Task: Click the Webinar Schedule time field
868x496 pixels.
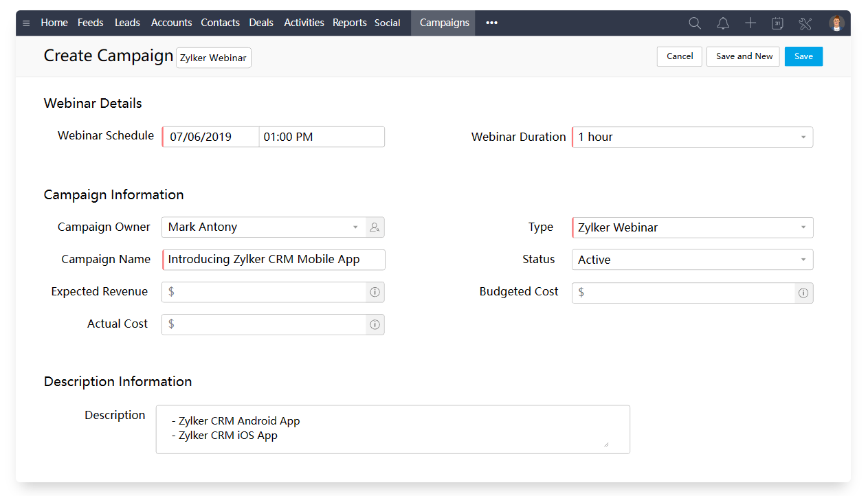Action: (322, 137)
